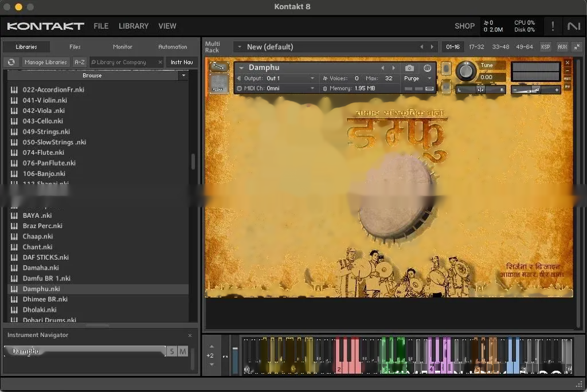
Task: Open the SHOP page
Action: pos(464,26)
